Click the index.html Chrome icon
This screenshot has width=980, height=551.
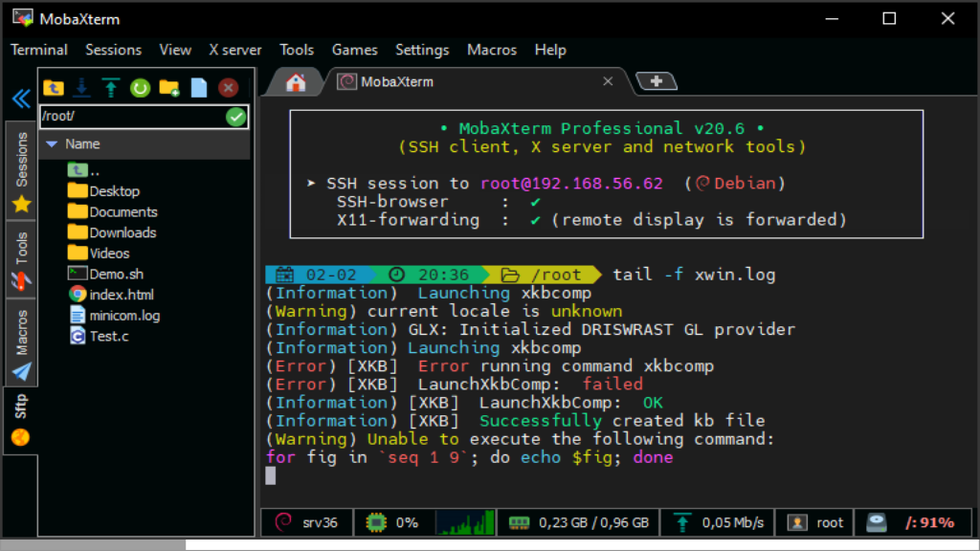coord(78,295)
